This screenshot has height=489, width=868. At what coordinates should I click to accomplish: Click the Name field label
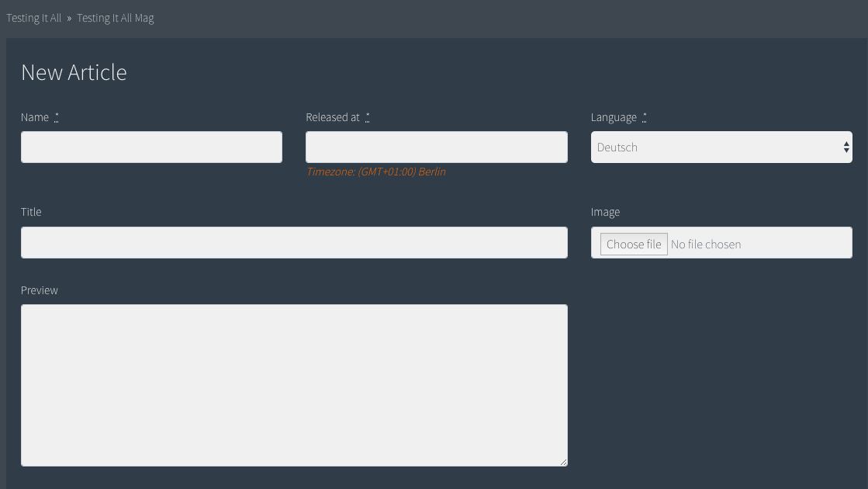(x=35, y=117)
